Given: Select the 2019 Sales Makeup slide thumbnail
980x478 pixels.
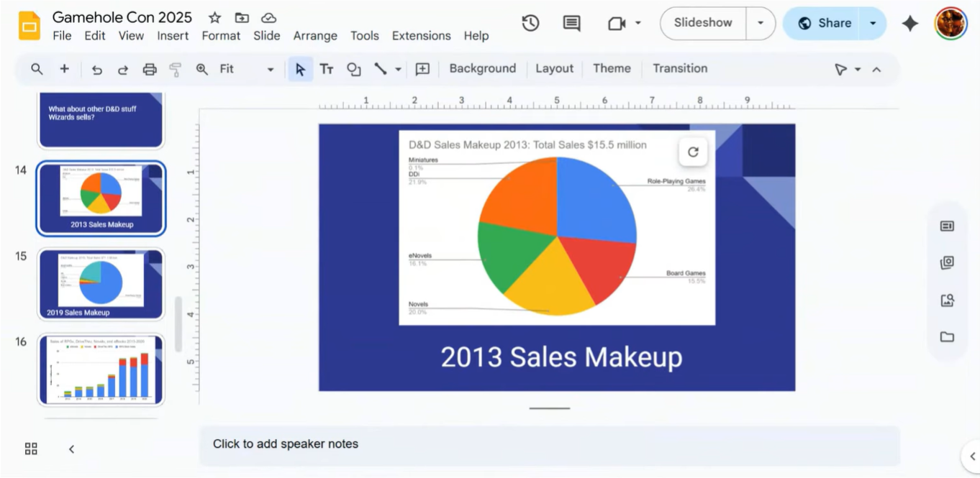Looking at the screenshot, I should pos(101,284).
